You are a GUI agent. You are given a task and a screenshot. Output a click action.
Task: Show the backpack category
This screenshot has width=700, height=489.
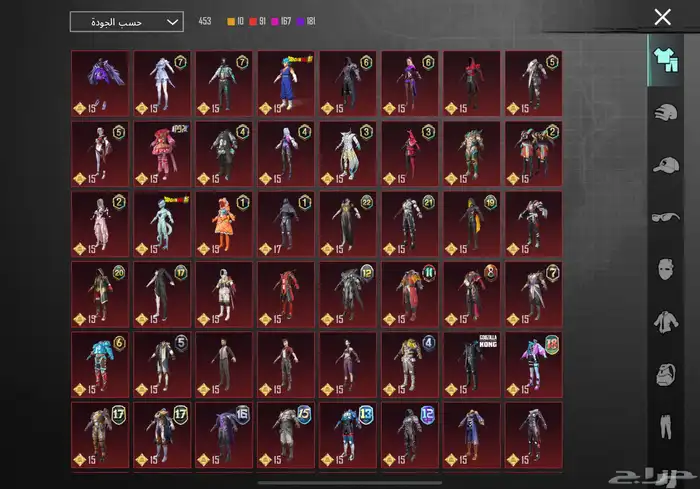(664, 375)
